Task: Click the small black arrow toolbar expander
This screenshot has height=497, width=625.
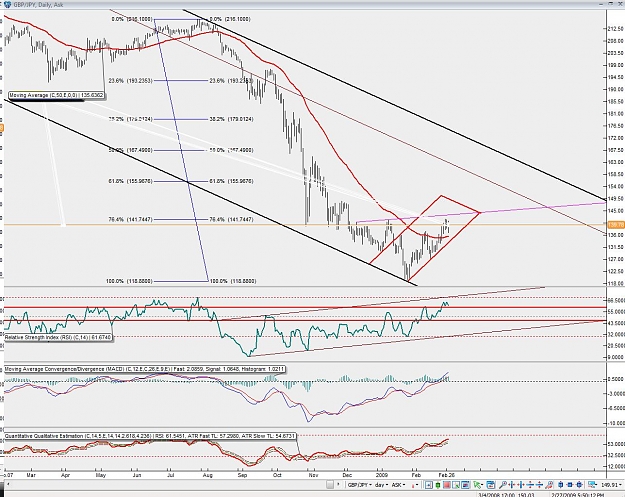Action: tap(338, 485)
